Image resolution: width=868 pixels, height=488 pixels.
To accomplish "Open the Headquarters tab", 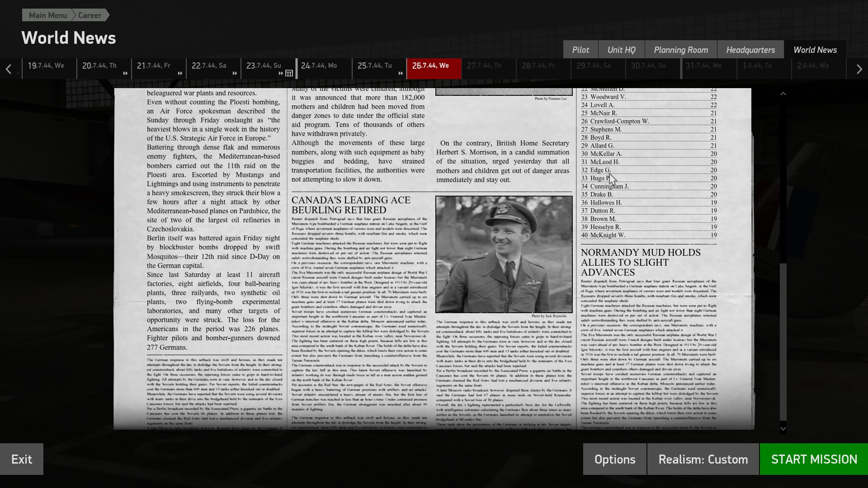I will tap(750, 50).
